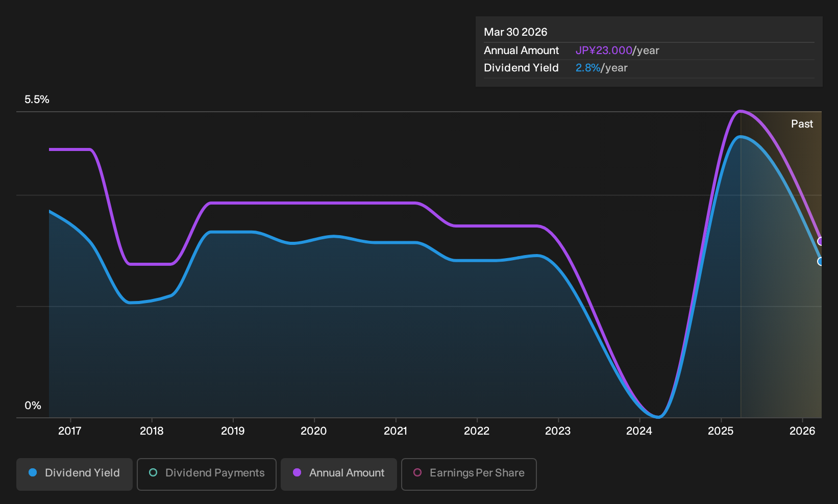Click the blue Dividend Yield endpoint marker
Screen dimensions: 838x504
pyautogui.click(x=821, y=261)
